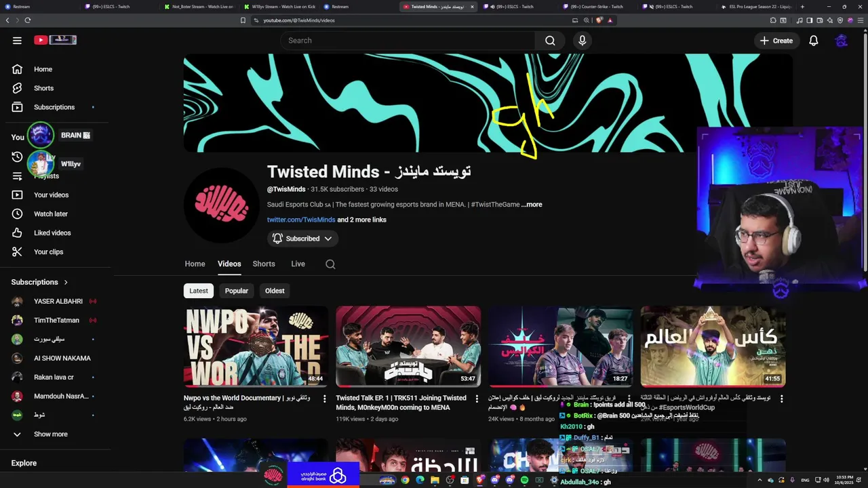This screenshot has height=488, width=868.
Task: Close the Twisted Minds browser tab
Action: click(x=472, y=7)
